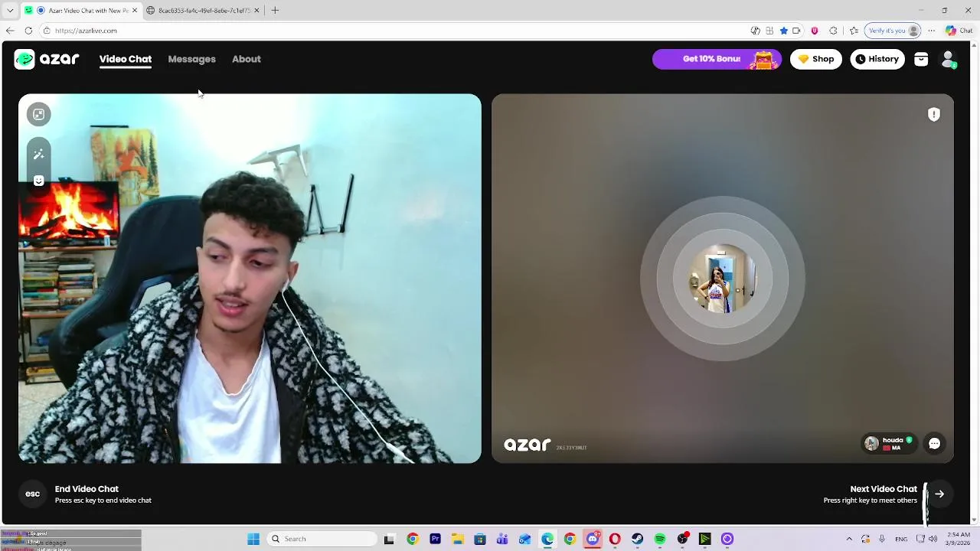The image size is (980, 551).
Task: Open a new browser tab
Action: (275, 11)
